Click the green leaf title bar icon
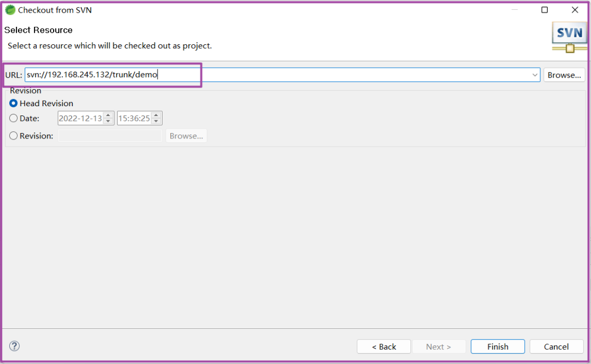 (x=10, y=10)
